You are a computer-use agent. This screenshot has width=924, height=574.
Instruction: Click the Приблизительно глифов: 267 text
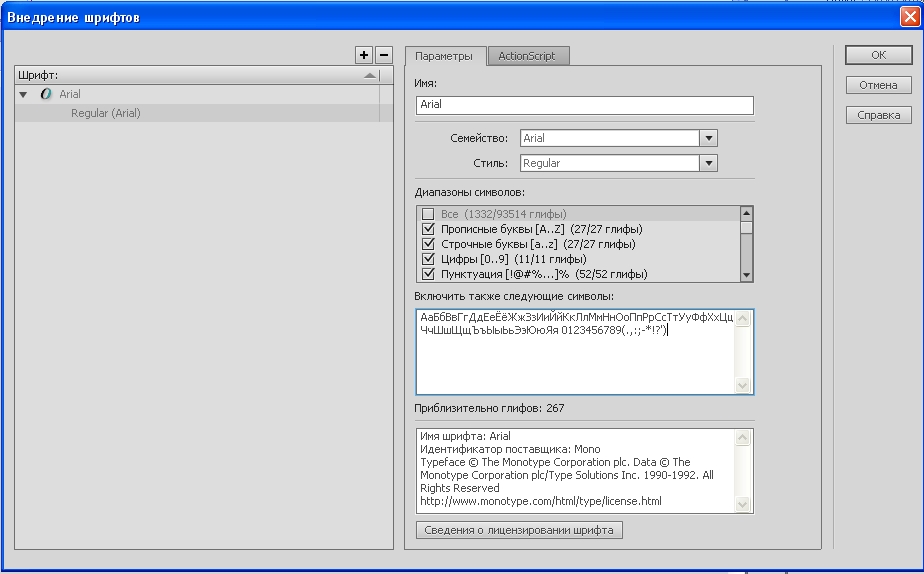pos(489,408)
